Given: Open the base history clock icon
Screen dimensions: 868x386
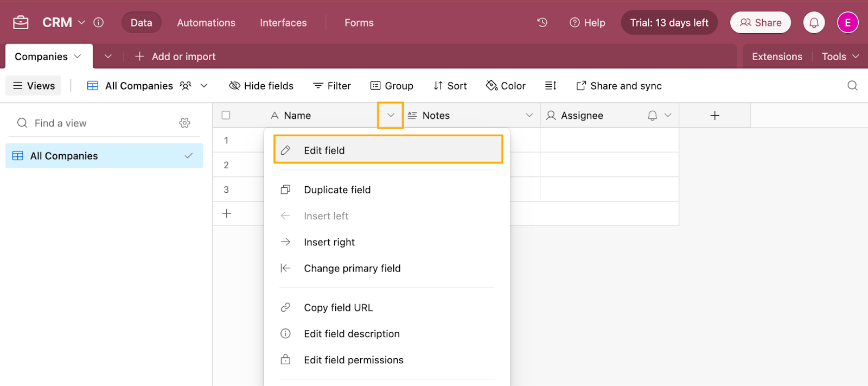Looking at the screenshot, I should pyautogui.click(x=542, y=22).
